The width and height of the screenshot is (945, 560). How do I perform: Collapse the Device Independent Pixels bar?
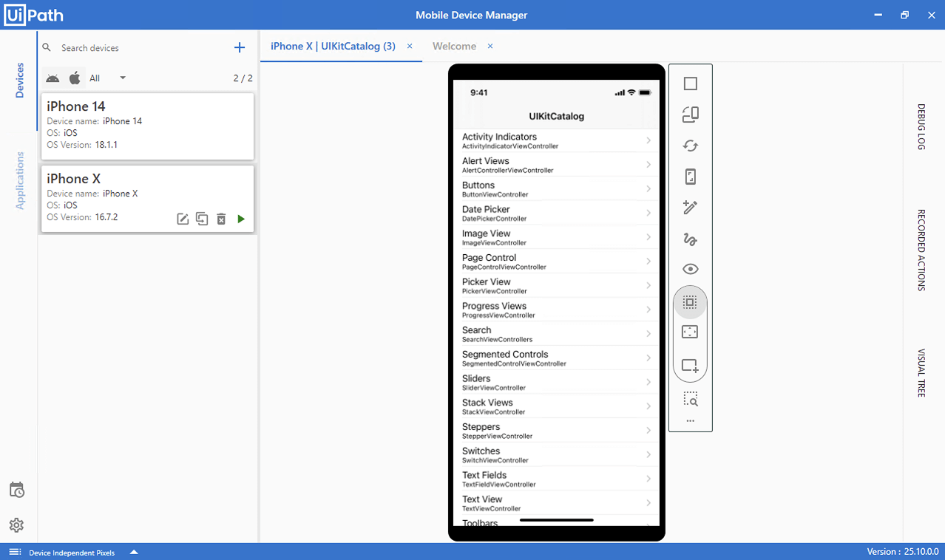click(x=134, y=552)
